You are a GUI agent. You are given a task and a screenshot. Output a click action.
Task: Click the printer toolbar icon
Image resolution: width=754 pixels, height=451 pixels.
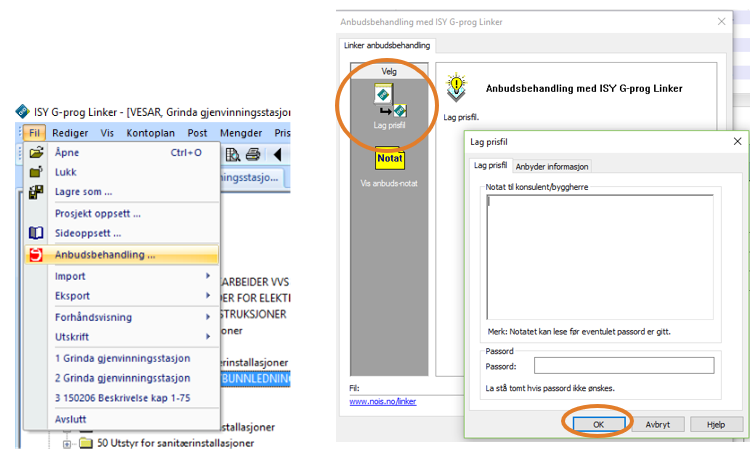click(253, 154)
